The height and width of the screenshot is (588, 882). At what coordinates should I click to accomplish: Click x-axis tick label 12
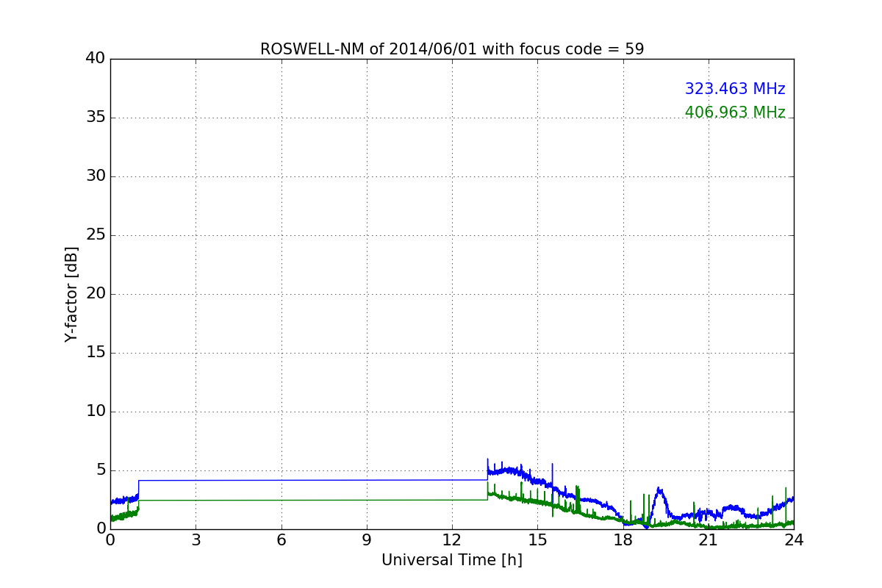(x=452, y=540)
